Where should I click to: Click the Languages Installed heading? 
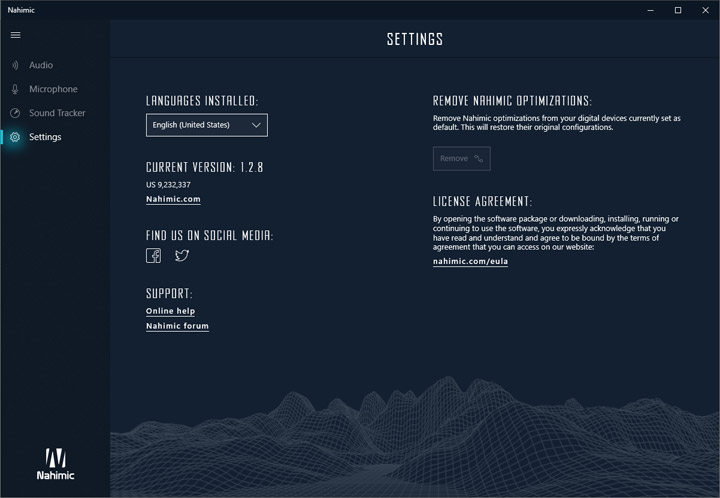[x=202, y=101]
